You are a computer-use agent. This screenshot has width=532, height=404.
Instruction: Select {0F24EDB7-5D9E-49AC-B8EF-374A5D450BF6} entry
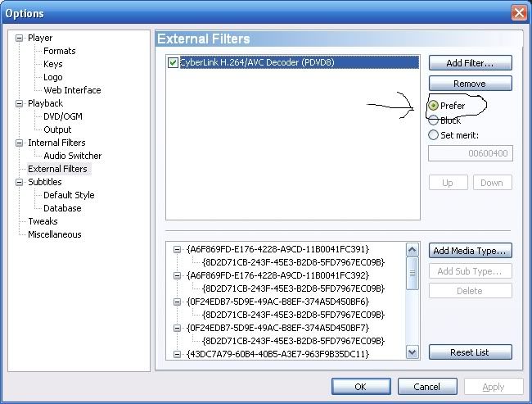click(277, 302)
